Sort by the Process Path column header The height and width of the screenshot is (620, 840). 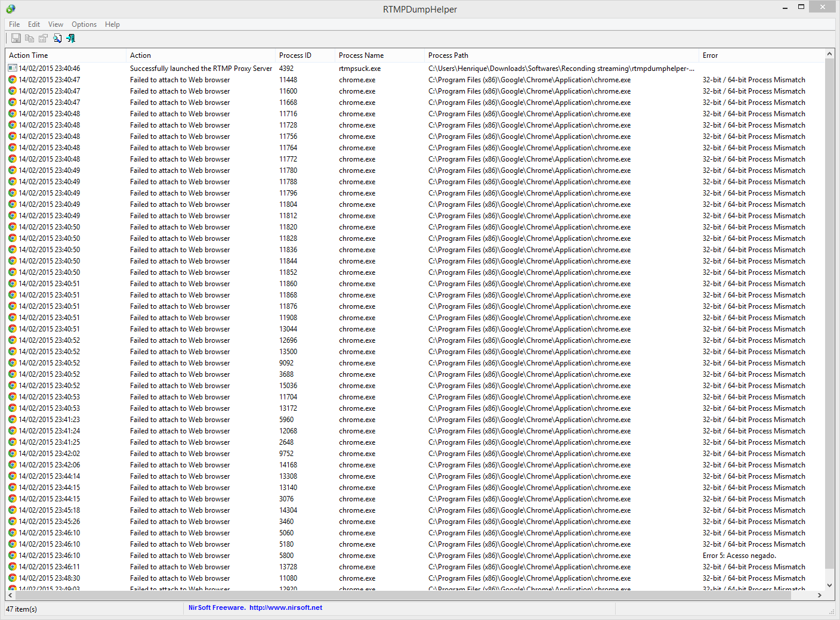[x=562, y=55]
